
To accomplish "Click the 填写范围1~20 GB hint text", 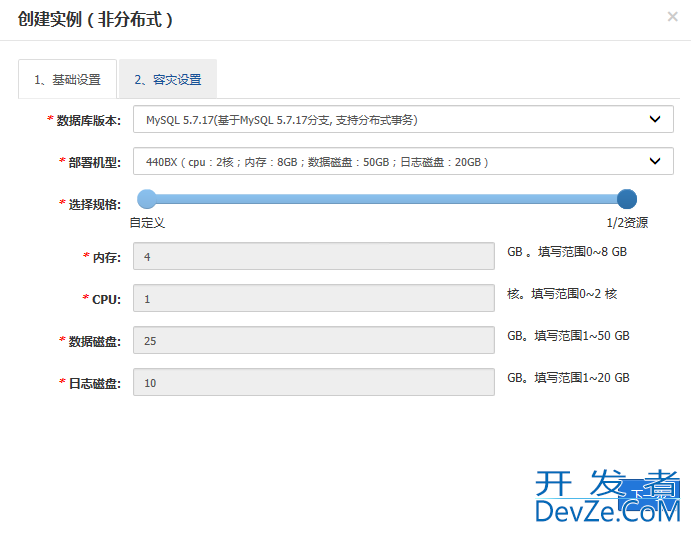I will 582,378.
